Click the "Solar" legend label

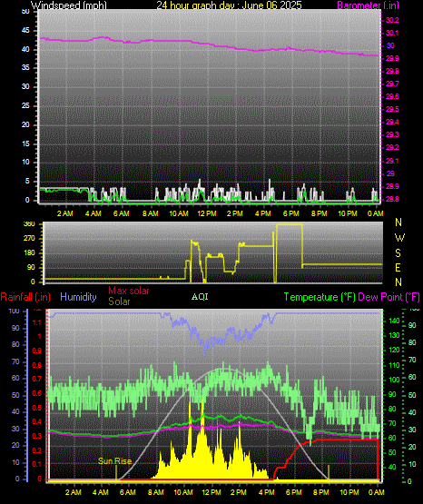119,301
